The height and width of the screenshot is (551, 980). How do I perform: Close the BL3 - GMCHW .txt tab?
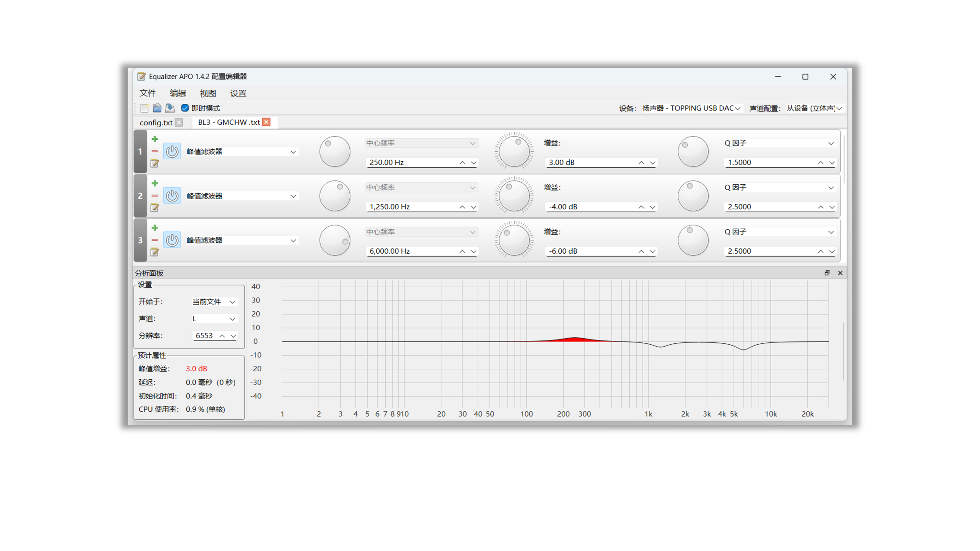[x=267, y=122]
